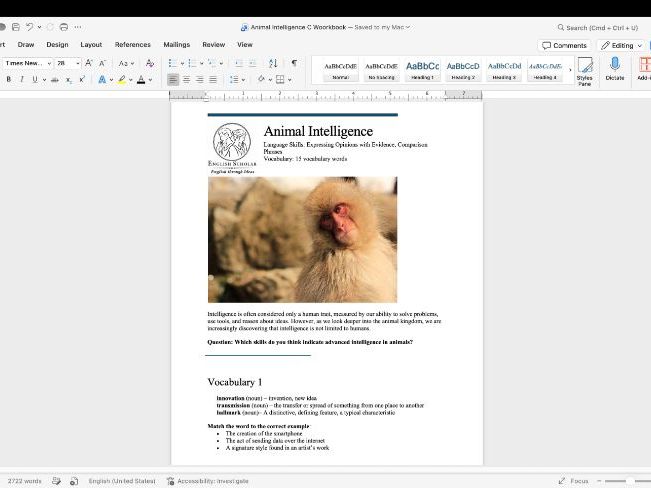The height and width of the screenshot is (488, 651).
Task: Open the Design tab
Action: [57, 44]
